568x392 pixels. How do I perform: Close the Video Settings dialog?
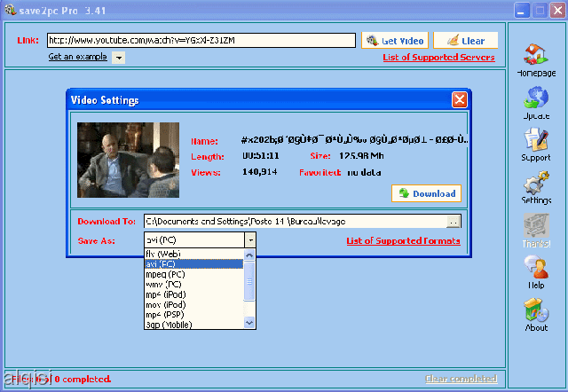460,99
